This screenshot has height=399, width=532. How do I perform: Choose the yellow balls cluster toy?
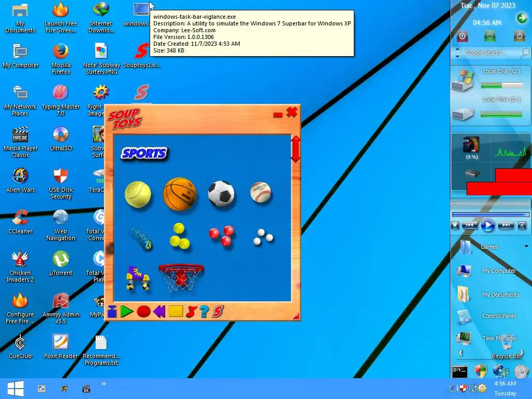pos(179,236)
